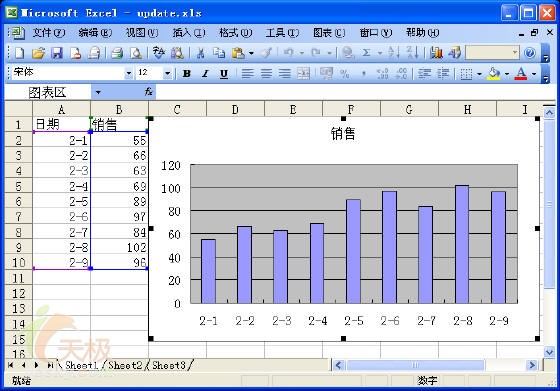The height and width of the screenshot is (391, 560).
Task: Click the Print icon
Action: point(117,53)
